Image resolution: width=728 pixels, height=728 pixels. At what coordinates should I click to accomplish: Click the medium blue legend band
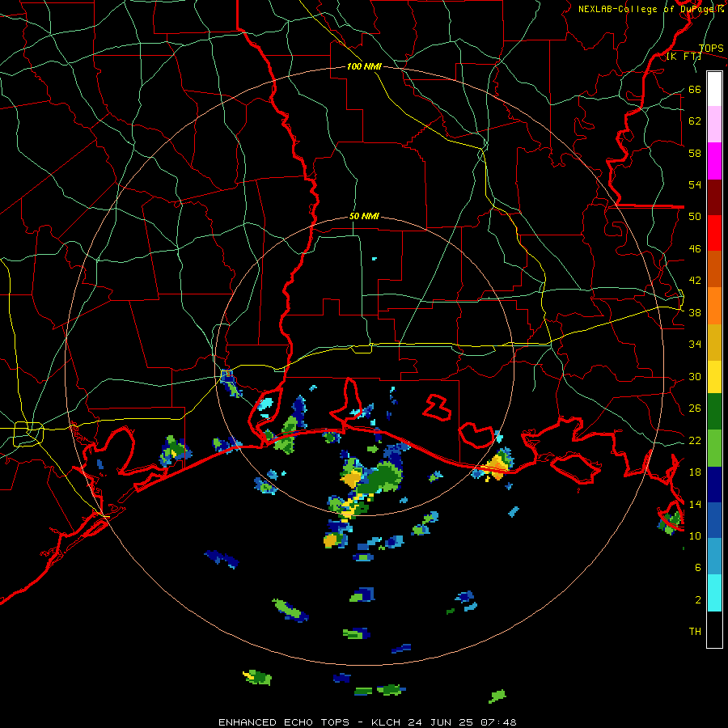coord(714,520)
